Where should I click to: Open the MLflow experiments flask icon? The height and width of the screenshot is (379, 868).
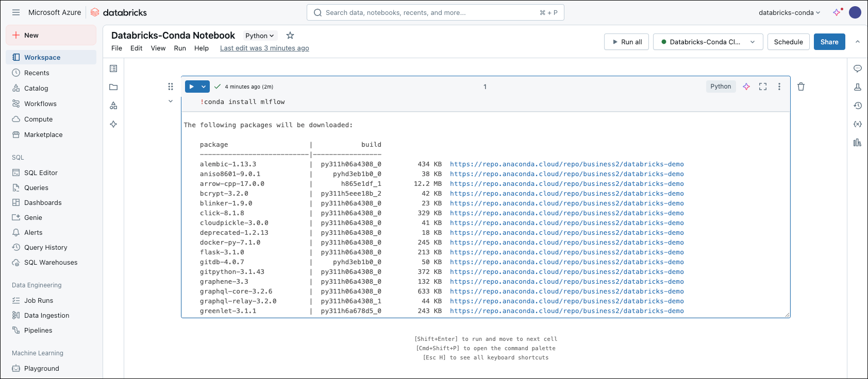click(x=858, y=87)
